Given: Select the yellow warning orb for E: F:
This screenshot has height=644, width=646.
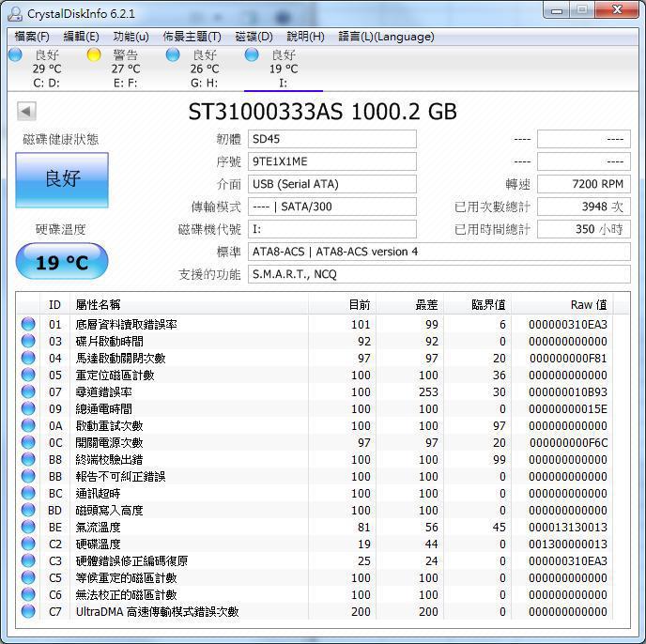Looking at the screenshot, I should tap(94, 54).
